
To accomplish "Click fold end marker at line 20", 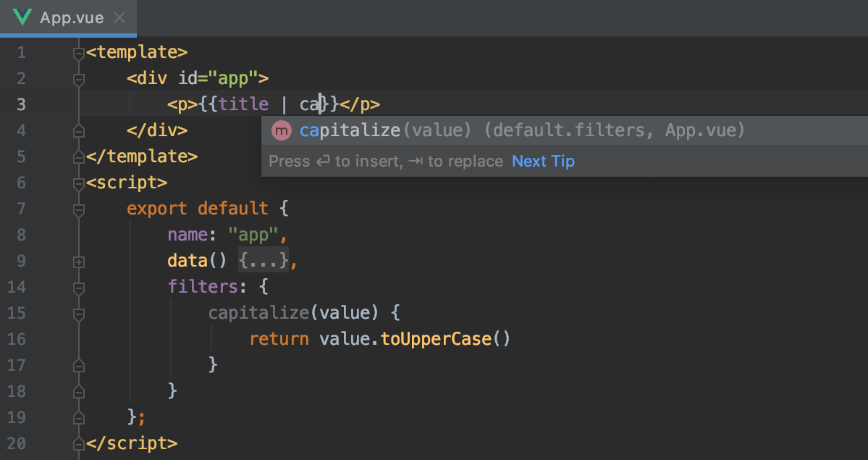I will 79,444.
